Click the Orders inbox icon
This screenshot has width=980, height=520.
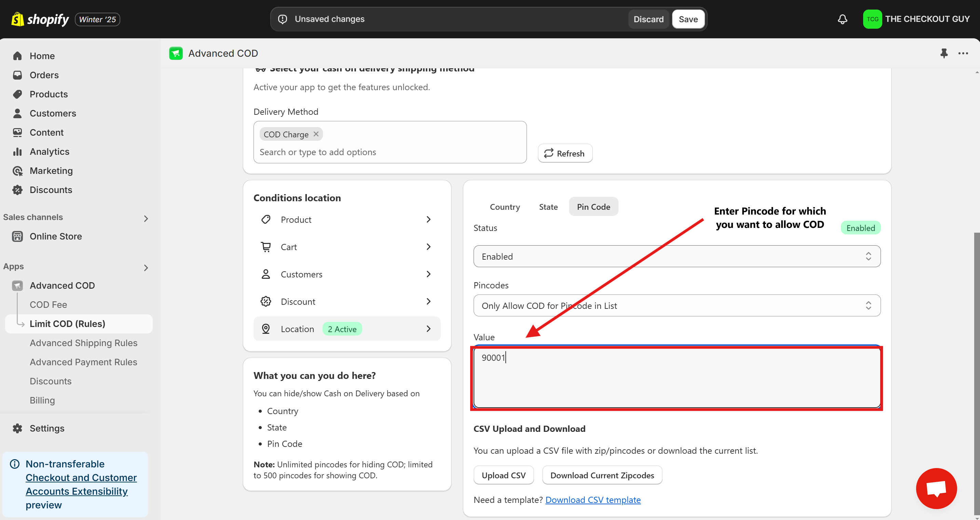pyautogui.click(x=17, y=75)
